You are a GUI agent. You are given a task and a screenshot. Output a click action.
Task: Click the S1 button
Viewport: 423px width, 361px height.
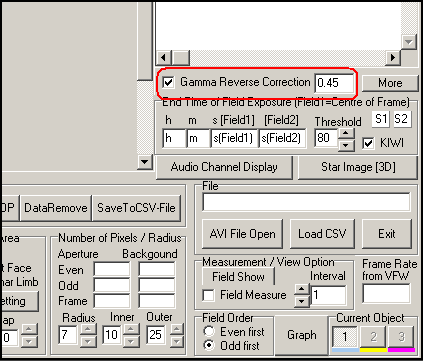(x=380, y=119)
